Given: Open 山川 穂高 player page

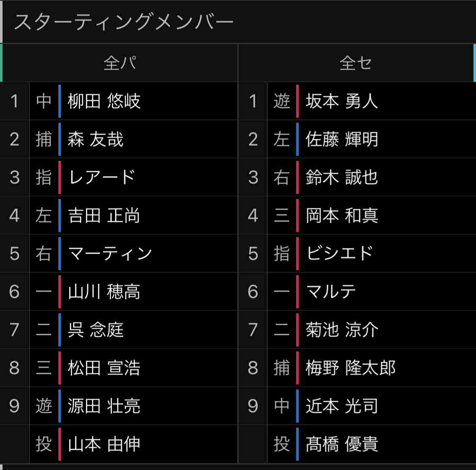Looking at the screenshot, I should tap(104, 292).
